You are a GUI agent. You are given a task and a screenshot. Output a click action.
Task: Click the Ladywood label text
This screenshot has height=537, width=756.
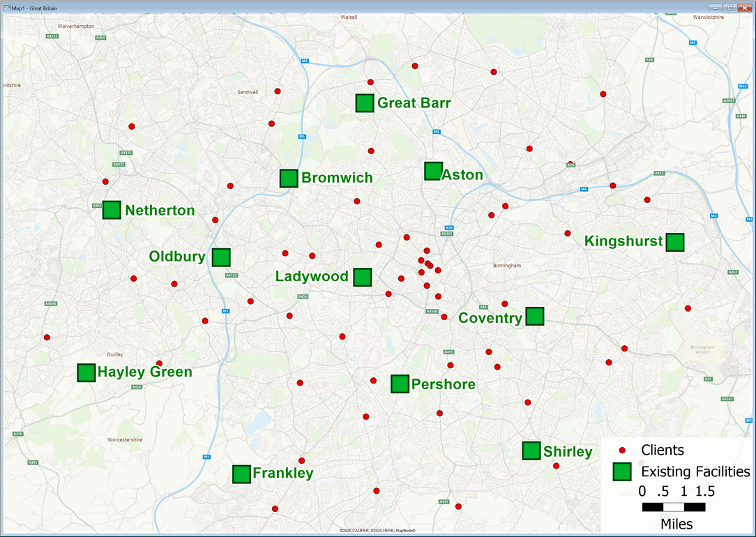click(x=312, y=276)
